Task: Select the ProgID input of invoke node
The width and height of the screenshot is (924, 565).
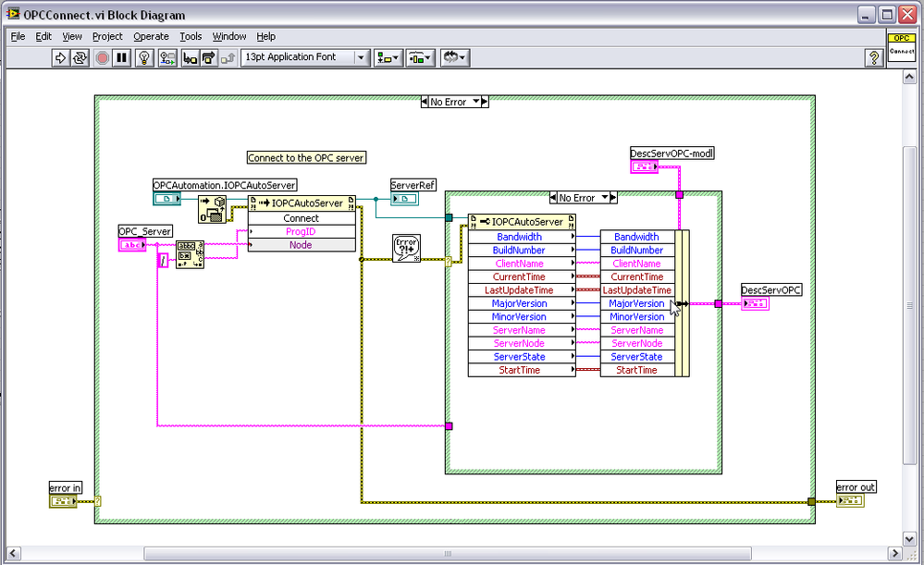Action: click(302, 231)
